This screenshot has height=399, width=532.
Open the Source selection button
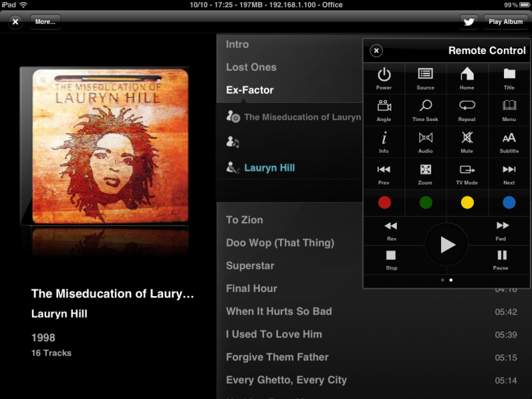(425, 78)
